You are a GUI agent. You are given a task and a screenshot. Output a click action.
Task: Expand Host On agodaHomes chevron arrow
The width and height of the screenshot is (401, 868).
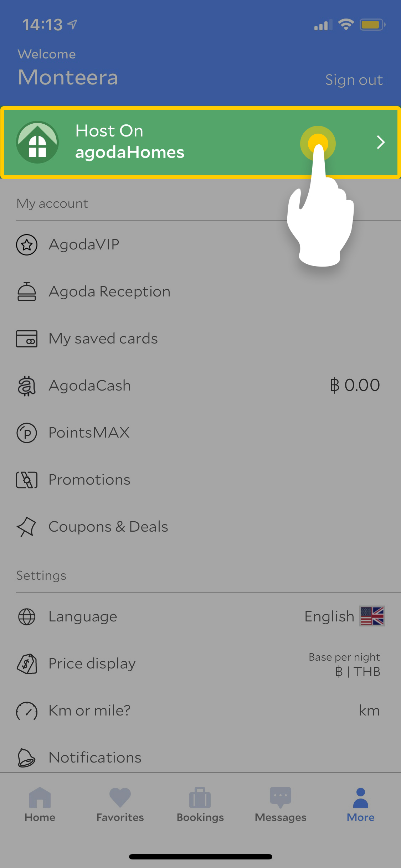381,143
